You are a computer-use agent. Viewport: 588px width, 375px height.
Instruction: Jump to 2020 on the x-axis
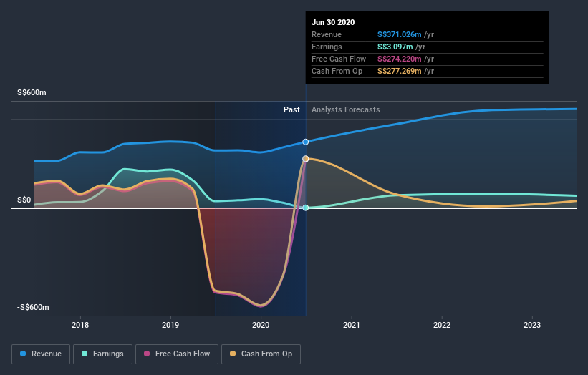click(261, 323)
